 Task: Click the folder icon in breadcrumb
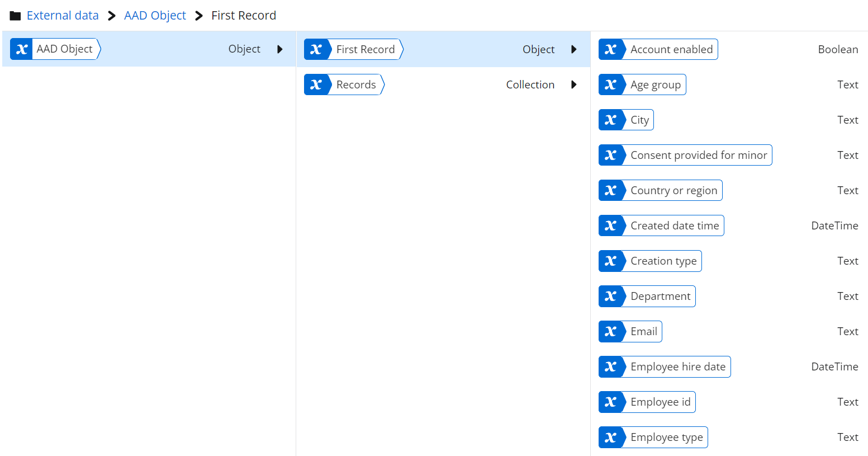[15, 16]
